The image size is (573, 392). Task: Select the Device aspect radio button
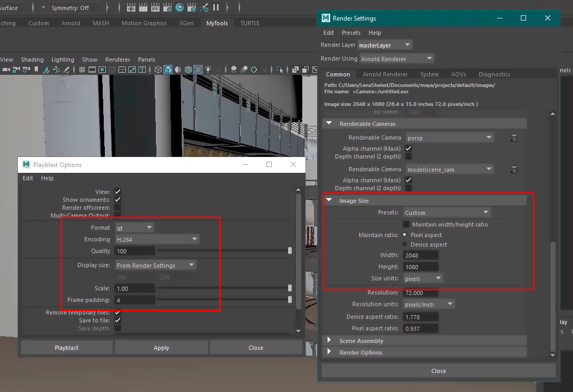point(404,244)
